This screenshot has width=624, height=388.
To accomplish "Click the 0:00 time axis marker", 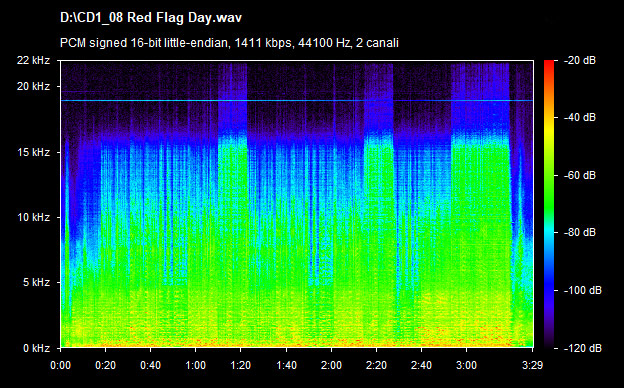I will 60,365.
